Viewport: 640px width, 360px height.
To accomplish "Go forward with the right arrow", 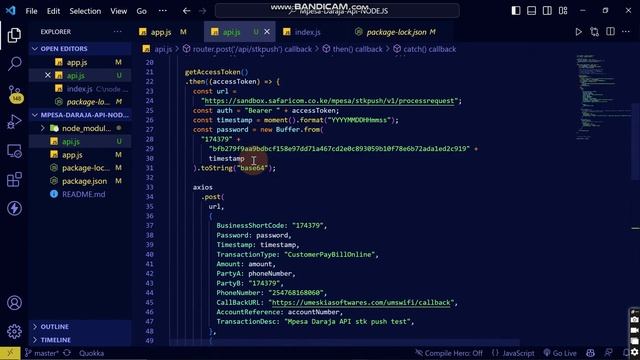I will 202,11.
